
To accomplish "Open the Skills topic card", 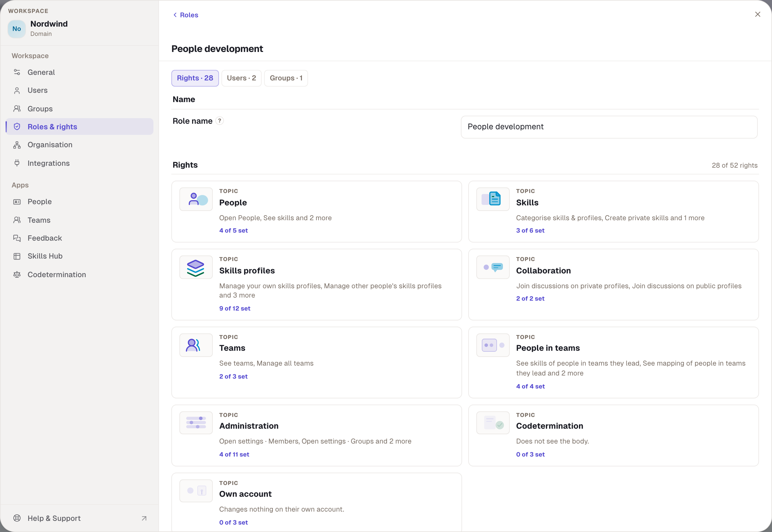I will click(x=613, y=212).
